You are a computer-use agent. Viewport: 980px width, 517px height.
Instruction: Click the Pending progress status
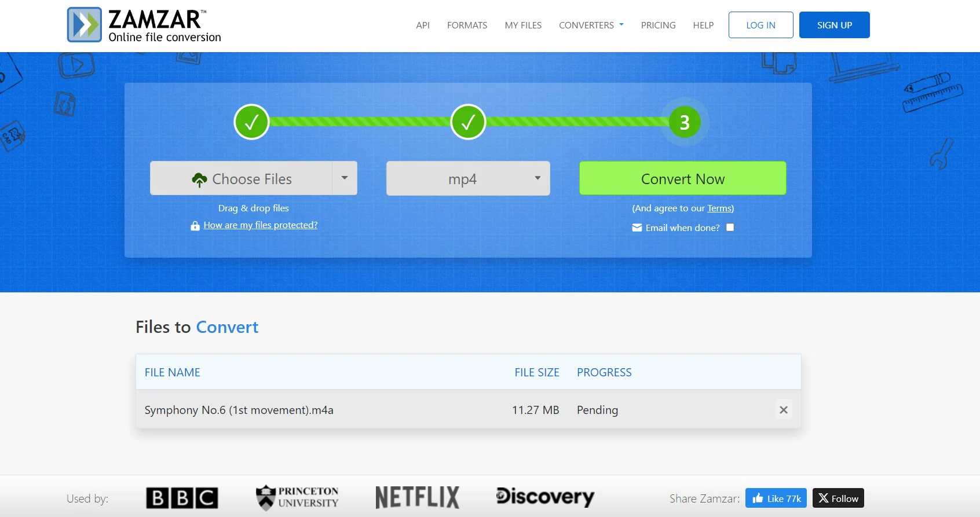[x=597, y=410]
